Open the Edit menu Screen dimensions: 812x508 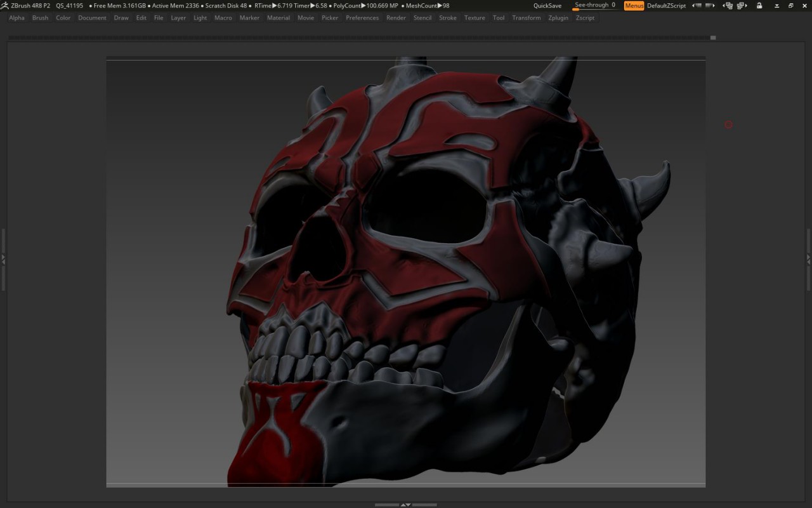click(x=141, y=18)
